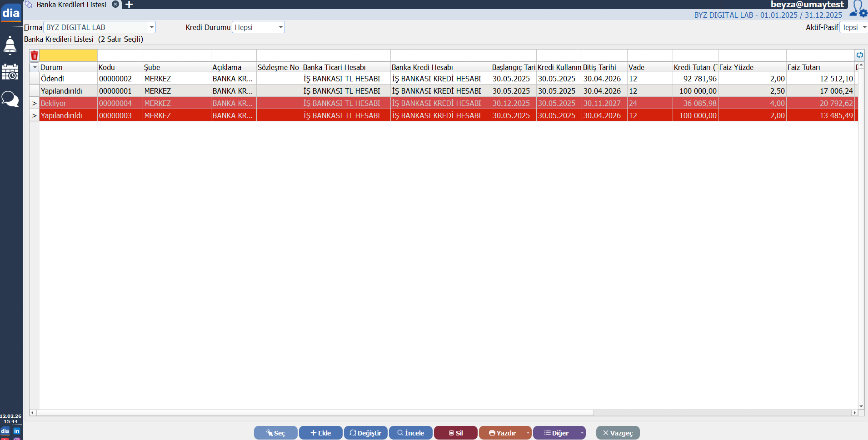Image resolution: width=868 pixels, height=440 pixels.
Task: Open the user settings icon
Action: coord(858,9)
